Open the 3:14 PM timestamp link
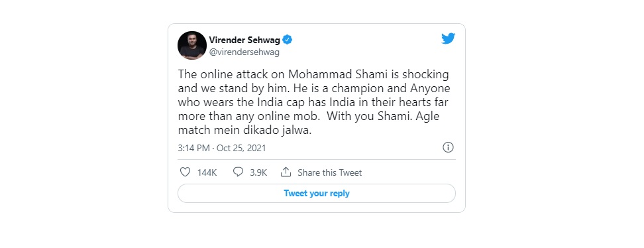 point(194,148)
